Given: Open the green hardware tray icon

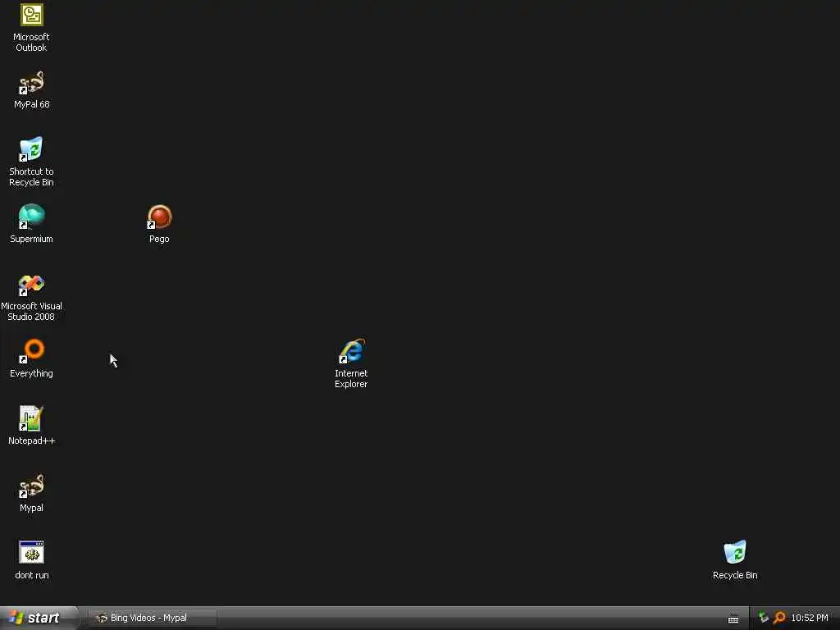Looking at the screenshot, I should (764, 618).
